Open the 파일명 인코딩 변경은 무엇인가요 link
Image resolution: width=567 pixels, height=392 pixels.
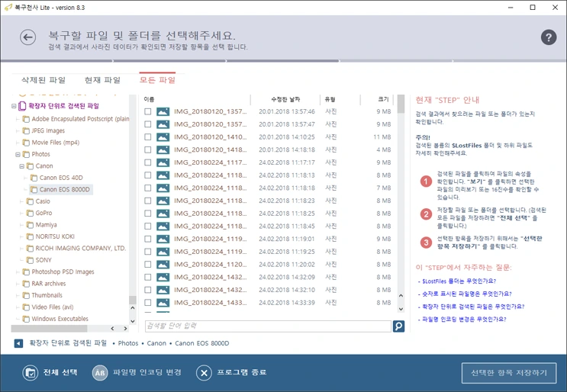pos(464,319)
